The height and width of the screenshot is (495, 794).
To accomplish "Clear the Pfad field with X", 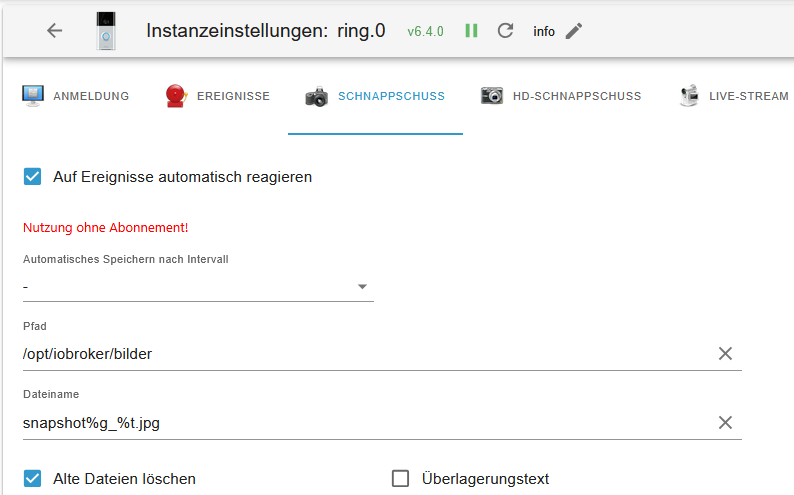I will tap(725, 354).
